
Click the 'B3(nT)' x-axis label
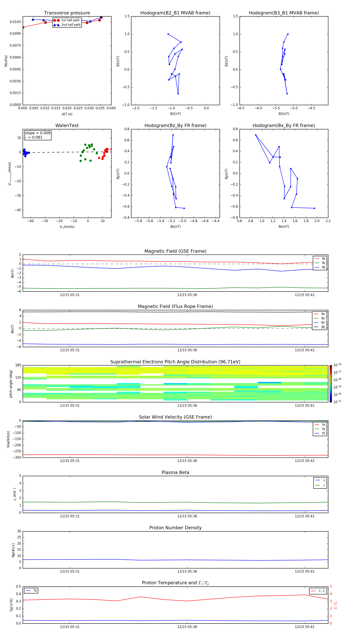(x=284, y=114)
